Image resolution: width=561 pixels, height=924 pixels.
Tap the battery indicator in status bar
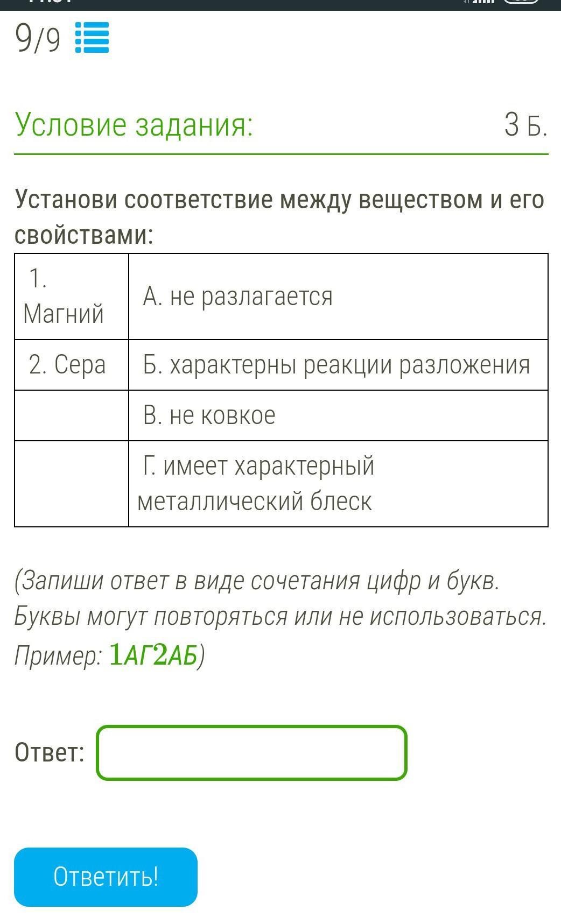click(x=521, y=2)
